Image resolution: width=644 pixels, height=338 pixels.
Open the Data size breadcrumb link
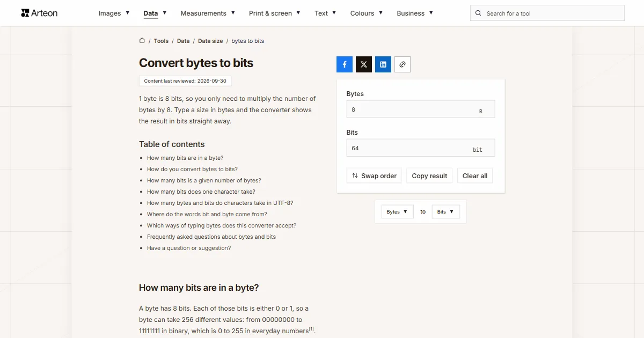pos(210,41)
